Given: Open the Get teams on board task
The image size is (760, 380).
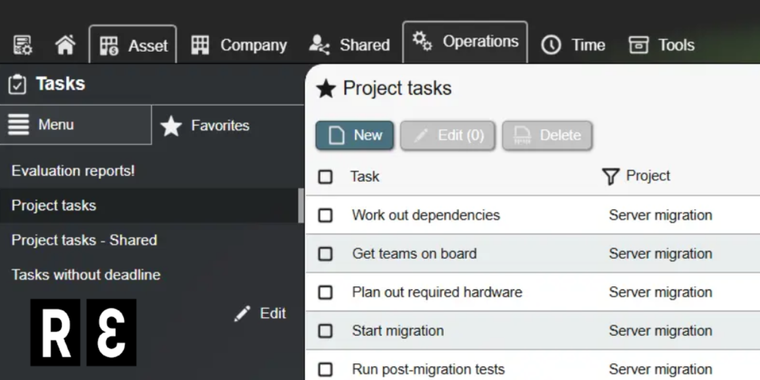Looking at the screenshot, I should click(x=414, y=253).
